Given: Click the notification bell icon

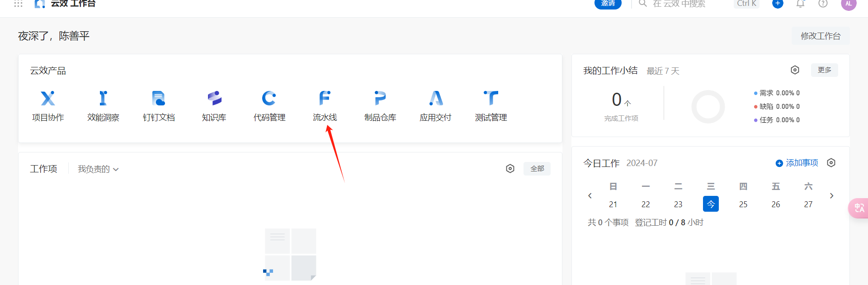Looking at the screenshot, I should click(x=800, y=4).
